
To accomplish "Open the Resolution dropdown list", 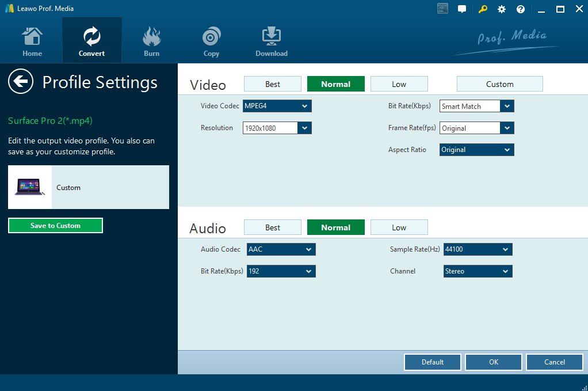I will tap(304, 128).
